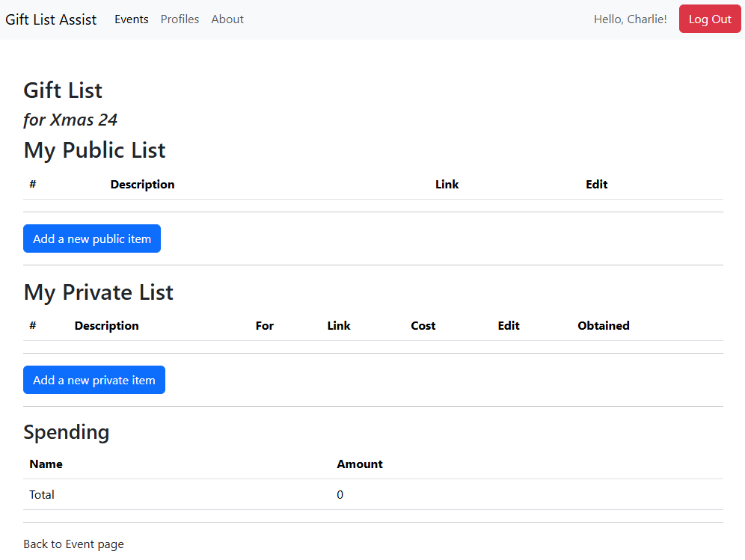
Task: Click the Gift List Assist brand link
Action: coord(51,19)
